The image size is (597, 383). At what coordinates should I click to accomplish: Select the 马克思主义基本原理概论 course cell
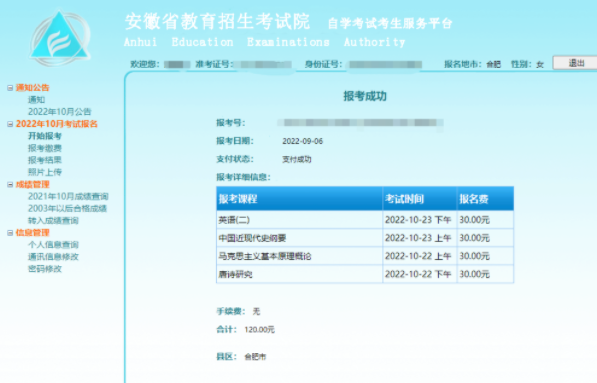[299, 256]
